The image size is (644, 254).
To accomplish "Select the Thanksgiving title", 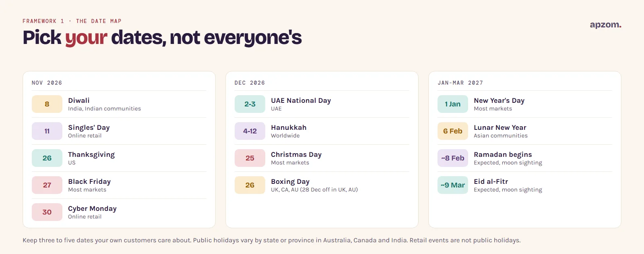I will coord(91,154).
